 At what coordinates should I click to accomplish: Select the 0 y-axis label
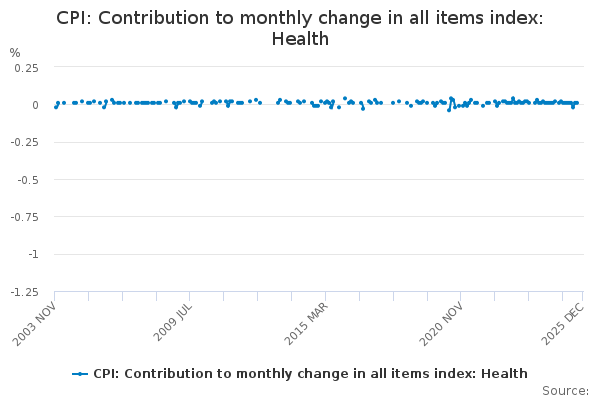click(35, 105)
